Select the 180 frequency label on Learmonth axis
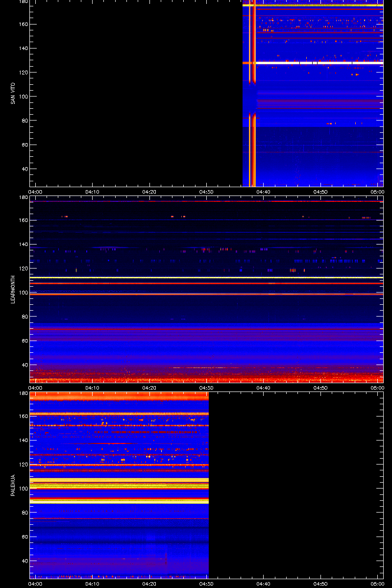392x588 pixels. click(x=24, y=197)
